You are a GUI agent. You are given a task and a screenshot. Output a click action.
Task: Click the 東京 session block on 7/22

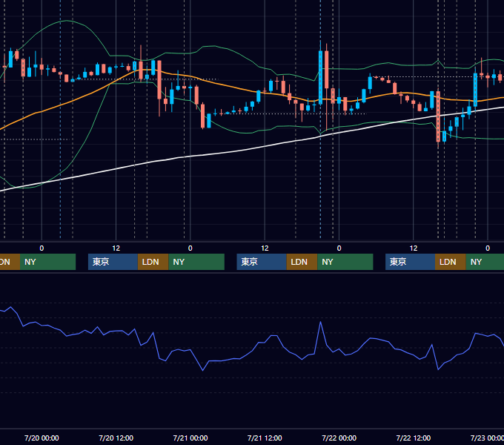(x=410, y=262)
